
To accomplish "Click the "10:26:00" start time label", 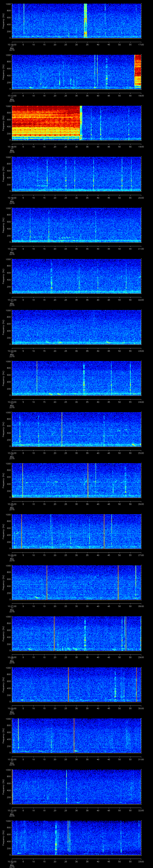I will pyautogui.click(x=12, y=555).
